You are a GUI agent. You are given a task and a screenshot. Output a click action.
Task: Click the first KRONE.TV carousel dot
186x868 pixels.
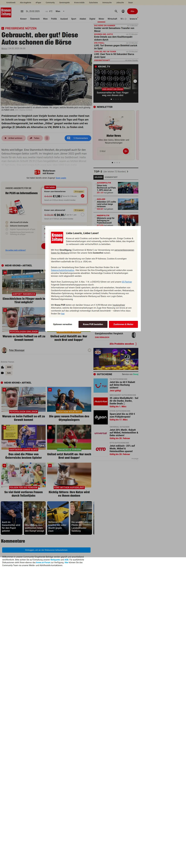pyautogui.click(x=111, y=99)
